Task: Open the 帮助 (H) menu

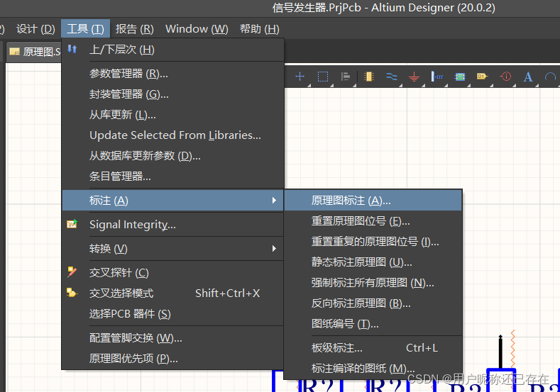Action: click(260, 29)
